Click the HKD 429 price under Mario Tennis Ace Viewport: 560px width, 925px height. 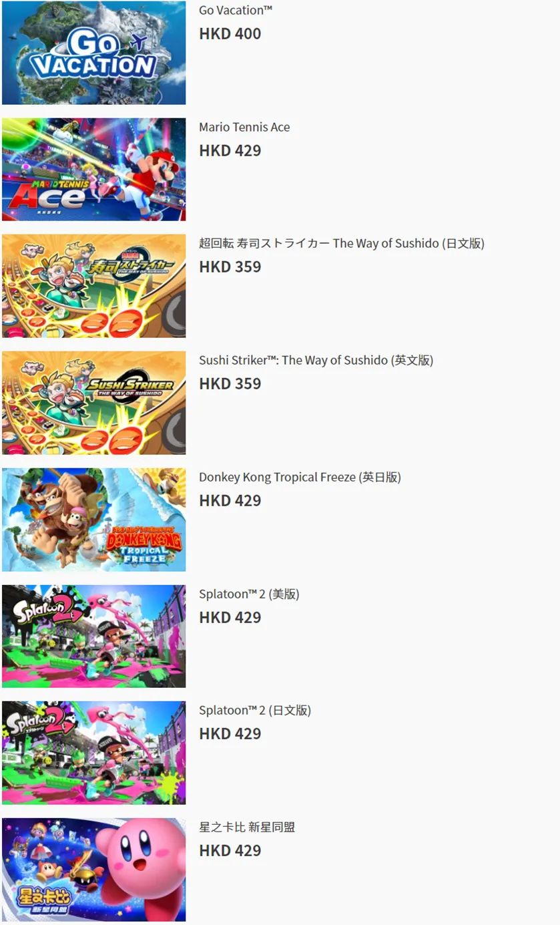(230, 150)
